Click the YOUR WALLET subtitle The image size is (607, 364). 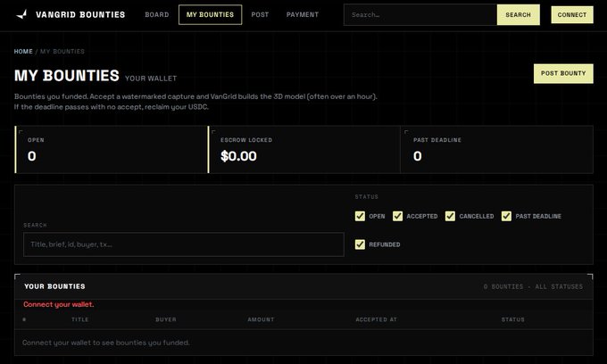pos(151,79)
